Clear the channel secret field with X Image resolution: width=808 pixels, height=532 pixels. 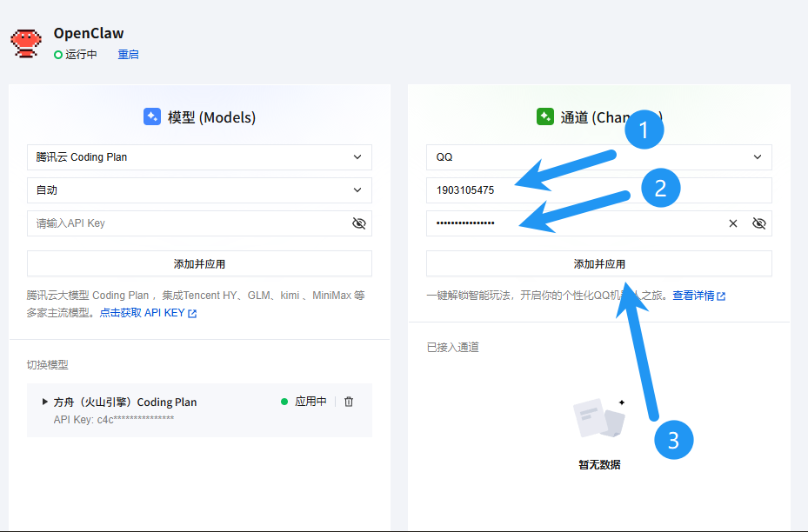[x=733, y=223]
